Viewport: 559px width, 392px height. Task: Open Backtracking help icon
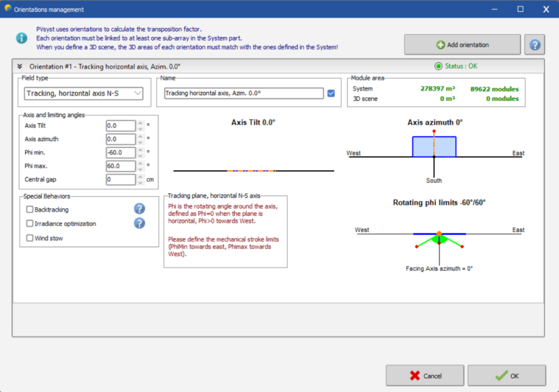(x=139, y=209)
